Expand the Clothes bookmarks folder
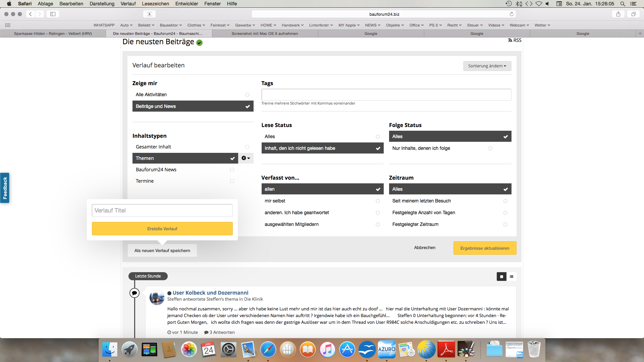The height and width of the screenshot is (362, 644). pos(196,25)
